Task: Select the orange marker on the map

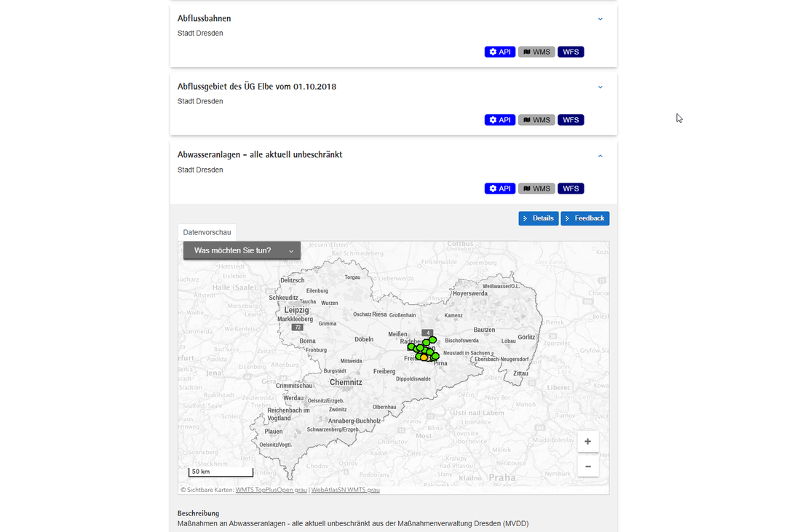Action: (424, 357)
